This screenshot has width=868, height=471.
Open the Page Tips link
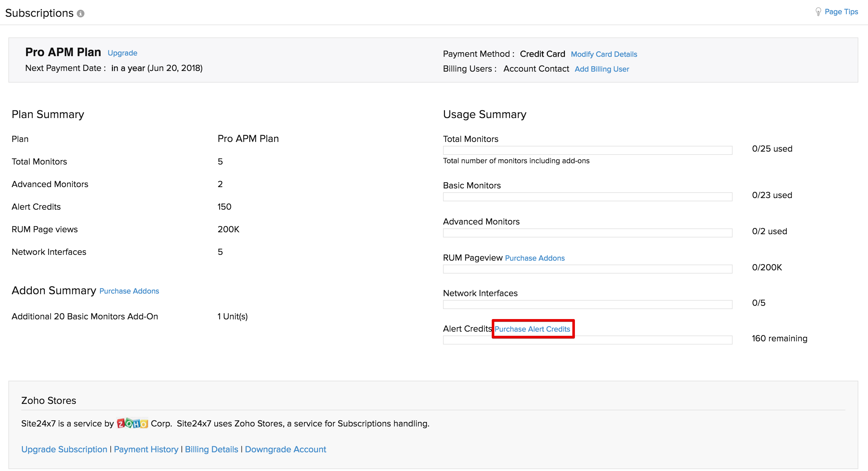(x=841, y=12)
